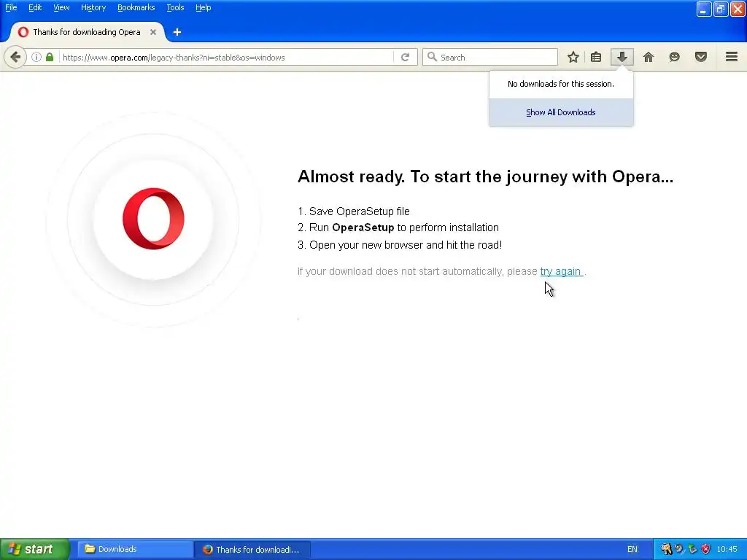Image resolution: width=747 pixels, height=560 pixels.
Task: Click the try again download link
Action: click(561, 271)
